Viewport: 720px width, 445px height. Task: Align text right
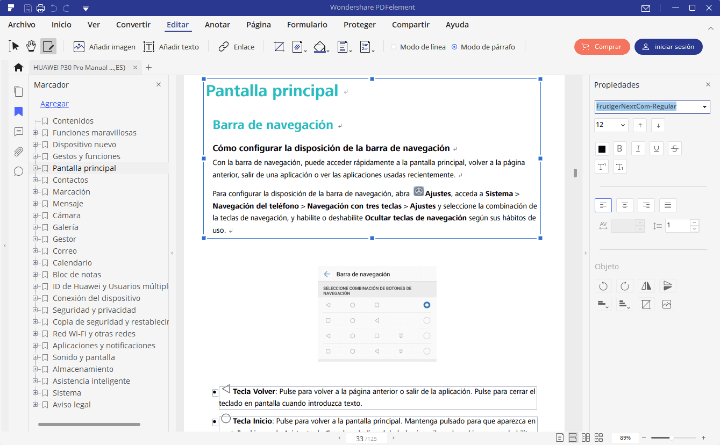(x=646, y=205)
